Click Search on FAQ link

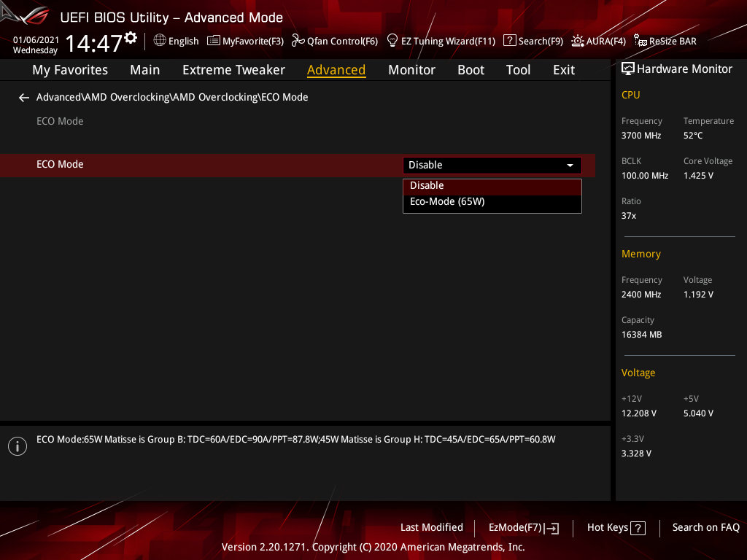click(x=706, y=528)
